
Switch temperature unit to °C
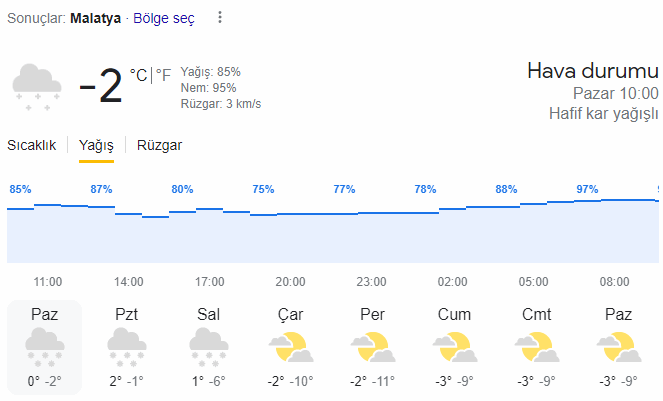click(138, 75)
